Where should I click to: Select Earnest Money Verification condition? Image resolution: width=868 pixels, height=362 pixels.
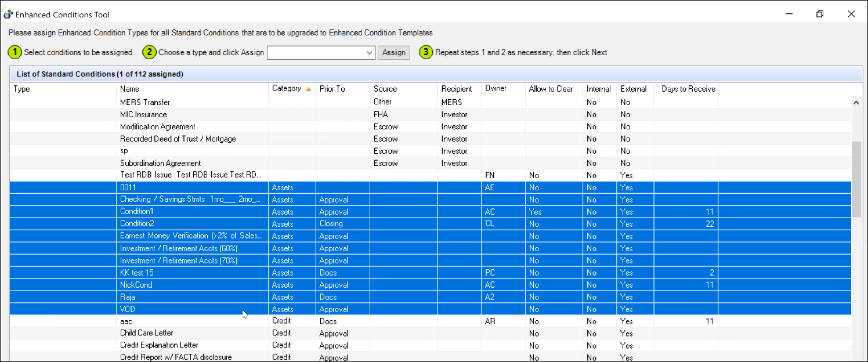431,236
